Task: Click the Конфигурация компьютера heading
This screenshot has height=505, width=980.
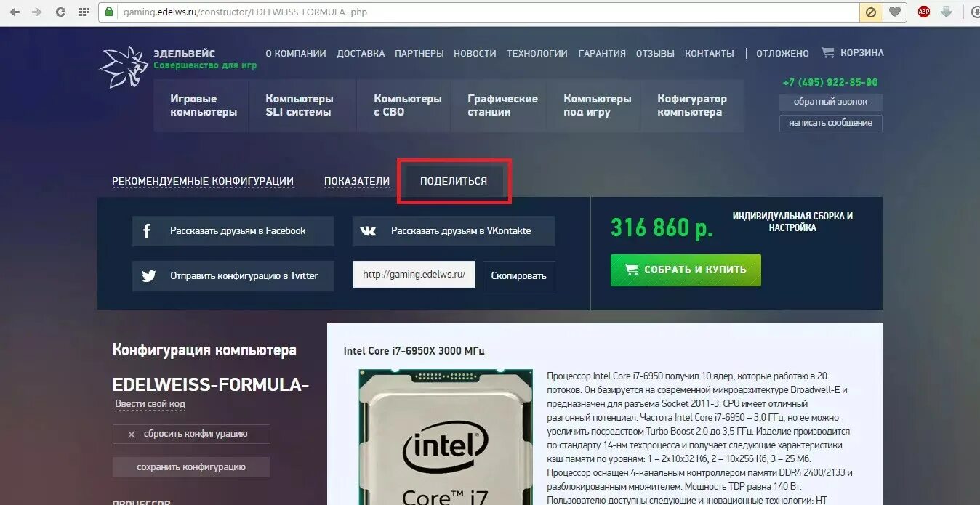Action: point(204,350)
